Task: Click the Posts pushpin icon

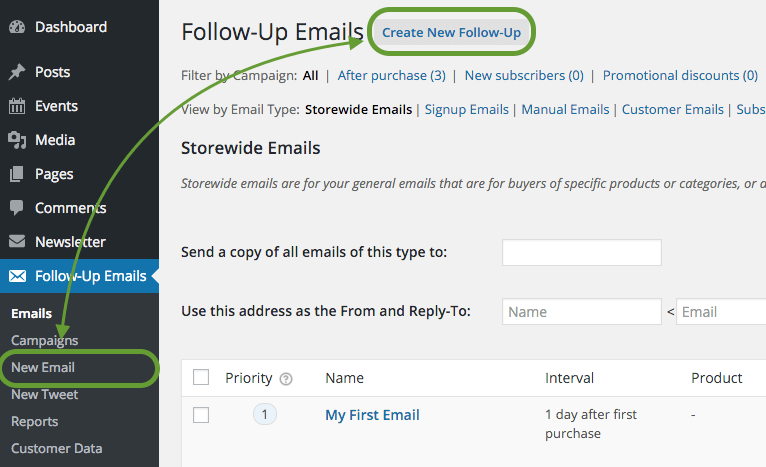Action: pos(16,72)
